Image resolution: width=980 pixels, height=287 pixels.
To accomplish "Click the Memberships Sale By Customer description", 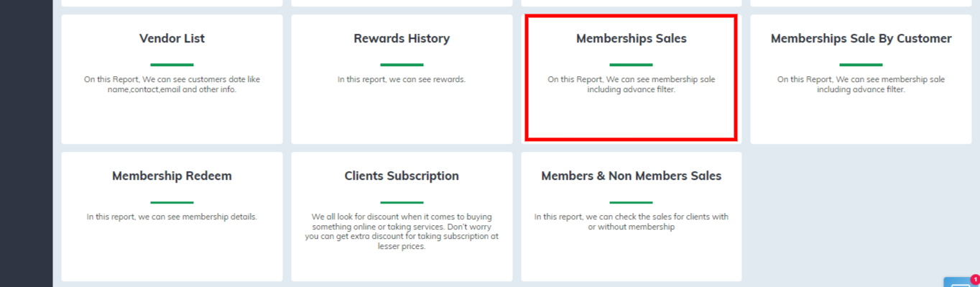I will click(861, 85).
